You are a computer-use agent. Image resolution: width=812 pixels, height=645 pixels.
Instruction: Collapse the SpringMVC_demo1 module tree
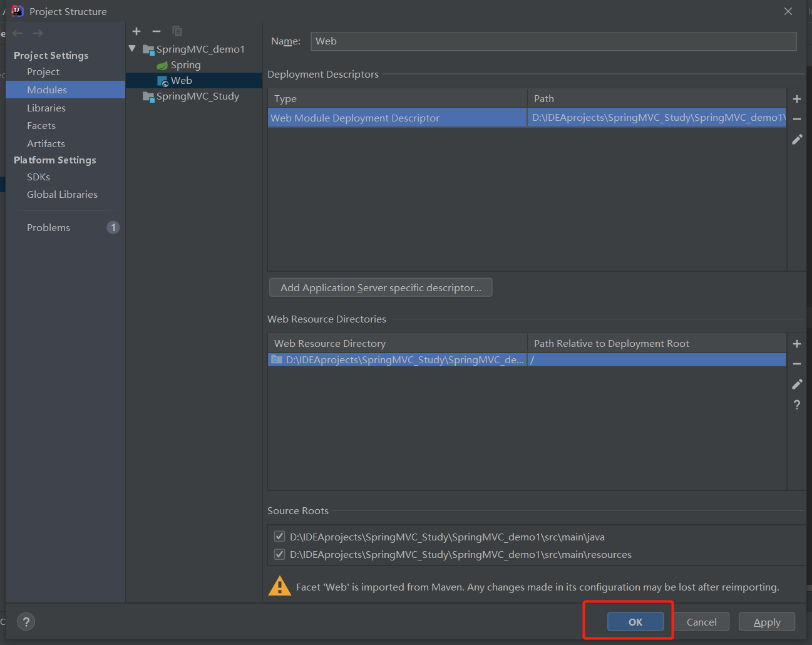pos(132,49)
